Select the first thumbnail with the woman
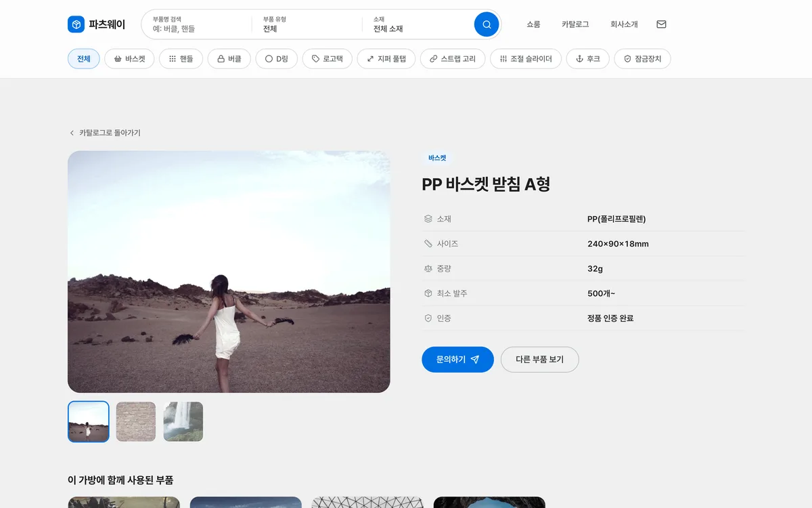Screen dimensions: 812x508 click(x=89, y=421)
